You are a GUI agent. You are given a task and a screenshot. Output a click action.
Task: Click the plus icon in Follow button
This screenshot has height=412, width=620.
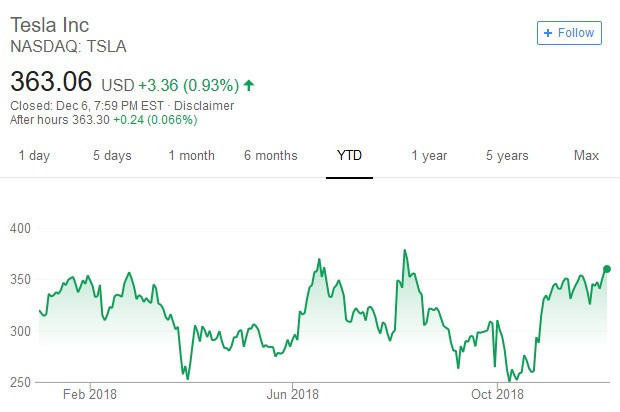pos(548,33)
